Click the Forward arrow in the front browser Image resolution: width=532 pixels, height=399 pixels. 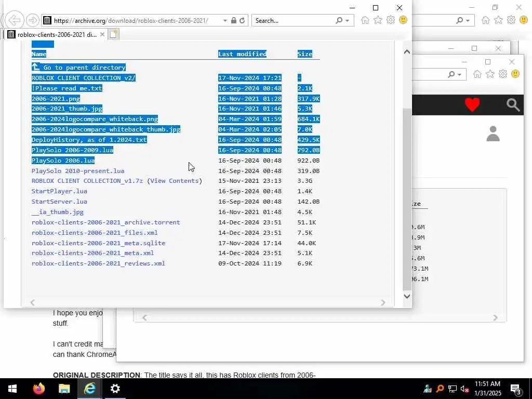click(33, 20)
